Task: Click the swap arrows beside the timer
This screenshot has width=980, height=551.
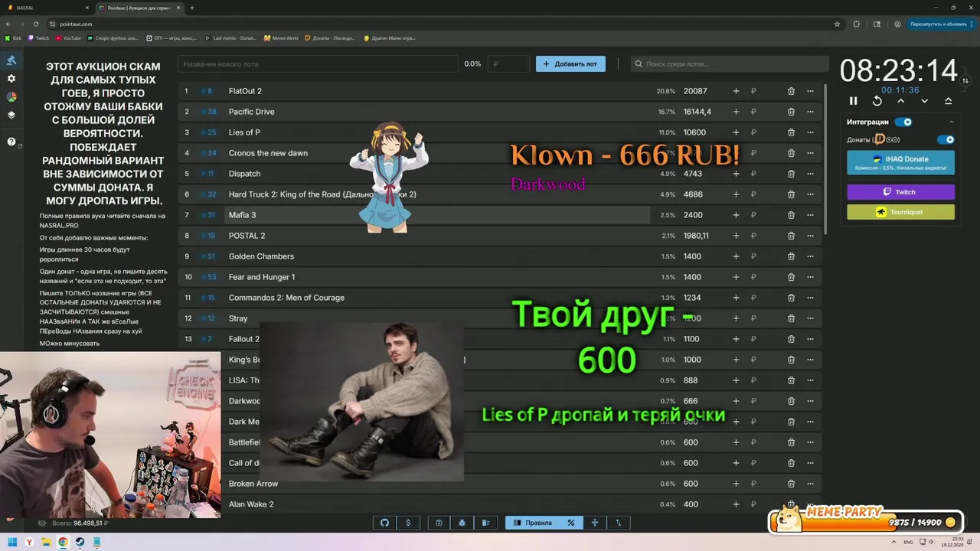Action: pyautogui.click(x=965, y=80)
